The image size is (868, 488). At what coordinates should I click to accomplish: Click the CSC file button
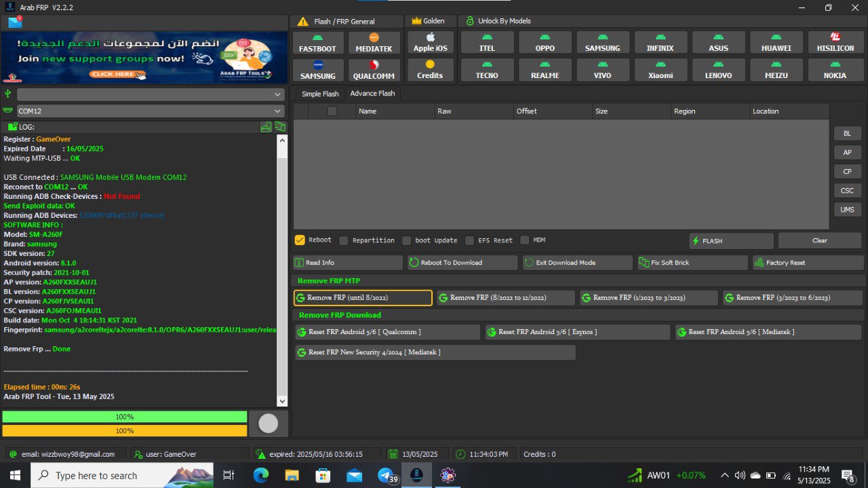847,191
